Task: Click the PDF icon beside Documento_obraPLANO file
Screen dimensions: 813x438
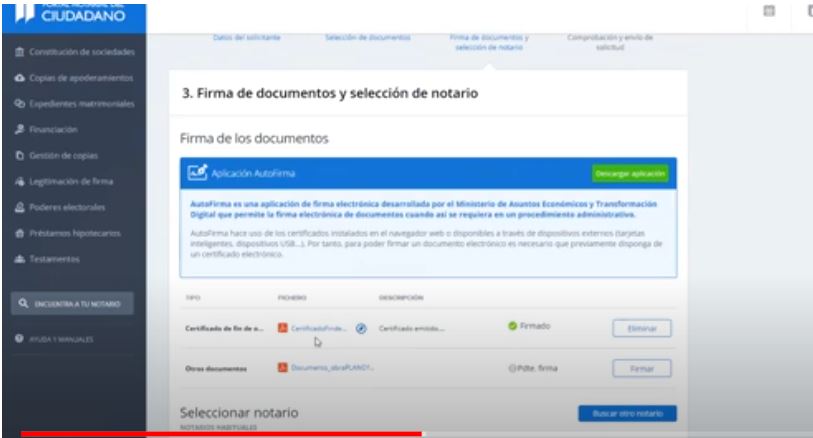Action: point(283,369)
